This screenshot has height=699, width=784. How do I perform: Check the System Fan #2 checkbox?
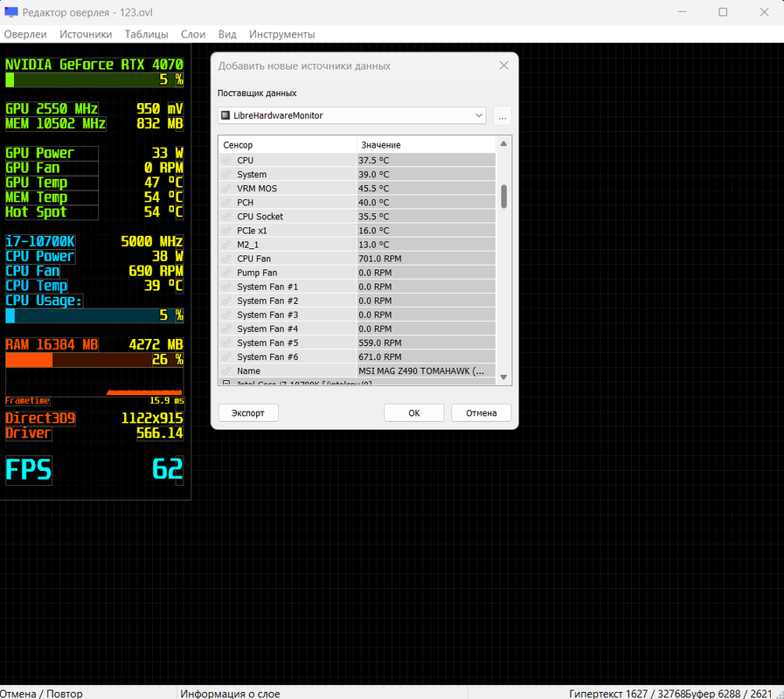pyautogui.click(x=226, y=301)
